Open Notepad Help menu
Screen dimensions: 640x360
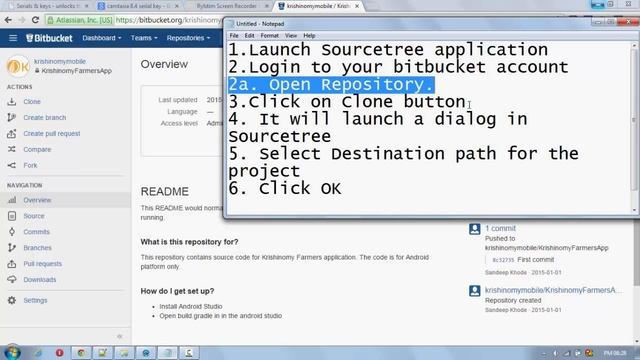coord(309,36)
